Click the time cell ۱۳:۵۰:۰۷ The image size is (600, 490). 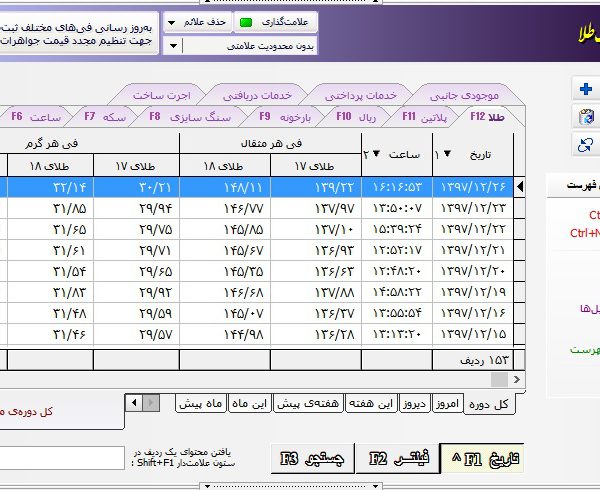point(397,208)
